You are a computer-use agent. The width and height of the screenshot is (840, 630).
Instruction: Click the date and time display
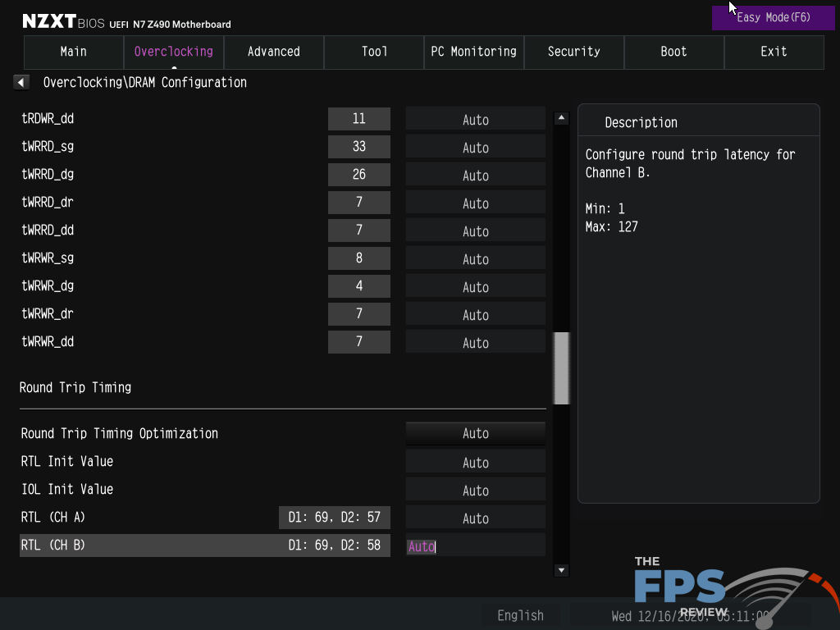(x=689, y=615)
